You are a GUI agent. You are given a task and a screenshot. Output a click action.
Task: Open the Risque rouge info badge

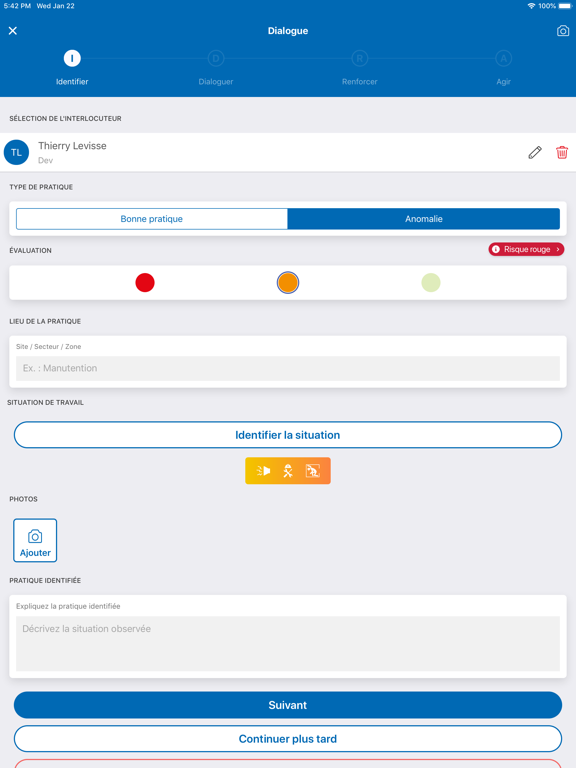526,249
